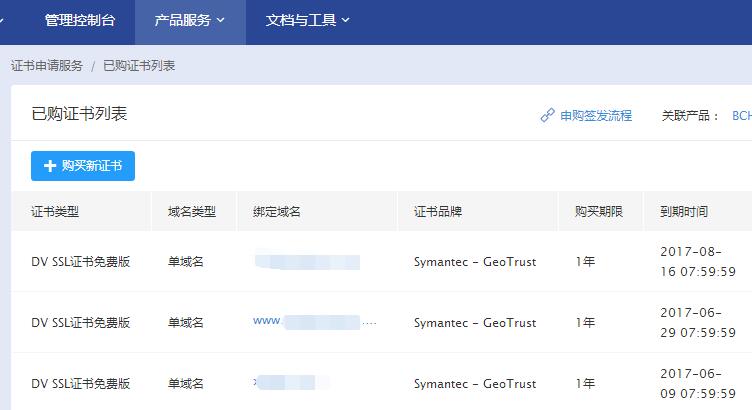752x410 pixels.
Task: Click the 证书类型 column header
Action: point(55,212)
